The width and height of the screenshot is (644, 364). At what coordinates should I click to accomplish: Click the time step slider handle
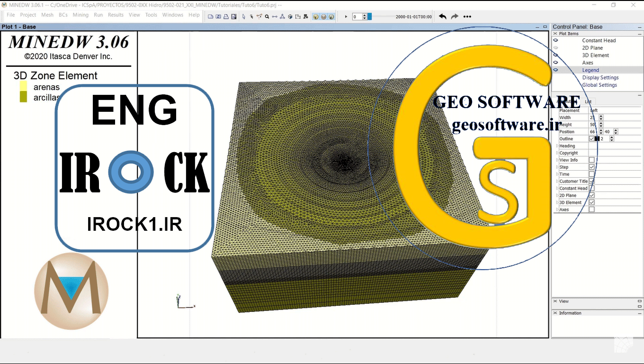369,17
